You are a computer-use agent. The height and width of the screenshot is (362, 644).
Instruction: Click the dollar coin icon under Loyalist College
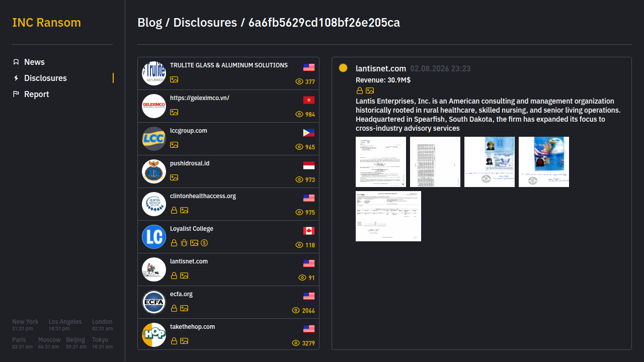[x=204, y=243]
